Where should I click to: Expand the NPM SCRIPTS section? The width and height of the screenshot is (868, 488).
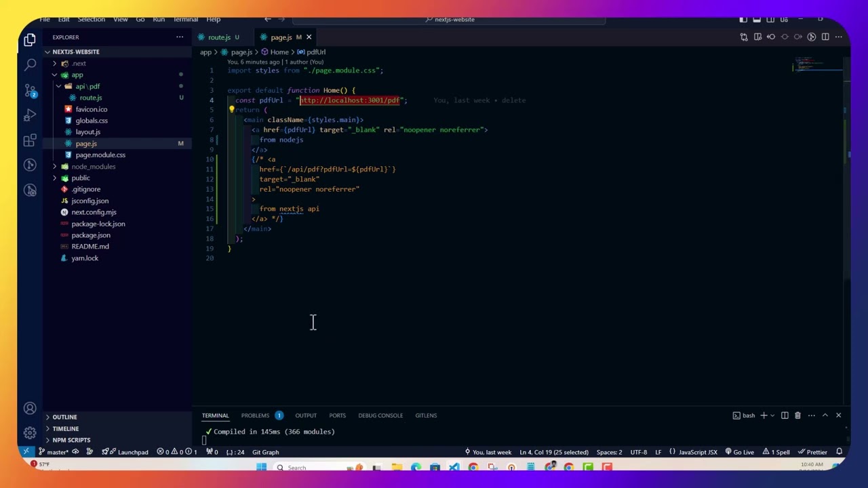(x=71, y=441)
